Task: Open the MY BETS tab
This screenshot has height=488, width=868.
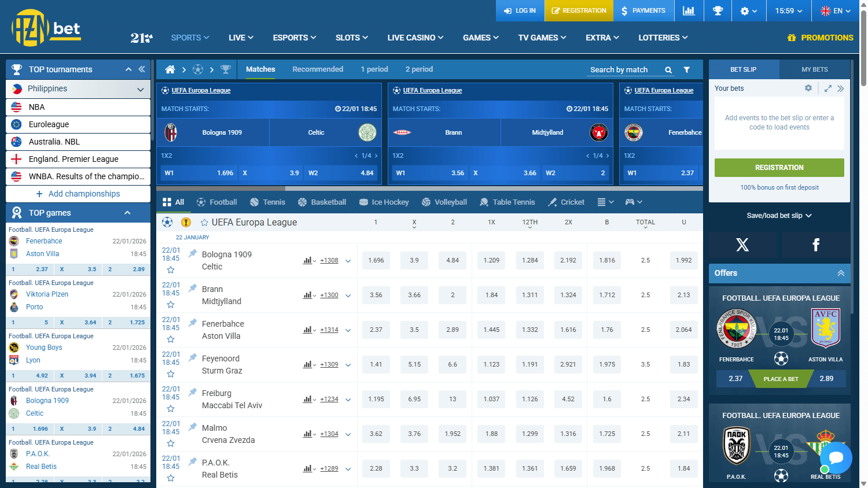Action: tap(814, 69)
